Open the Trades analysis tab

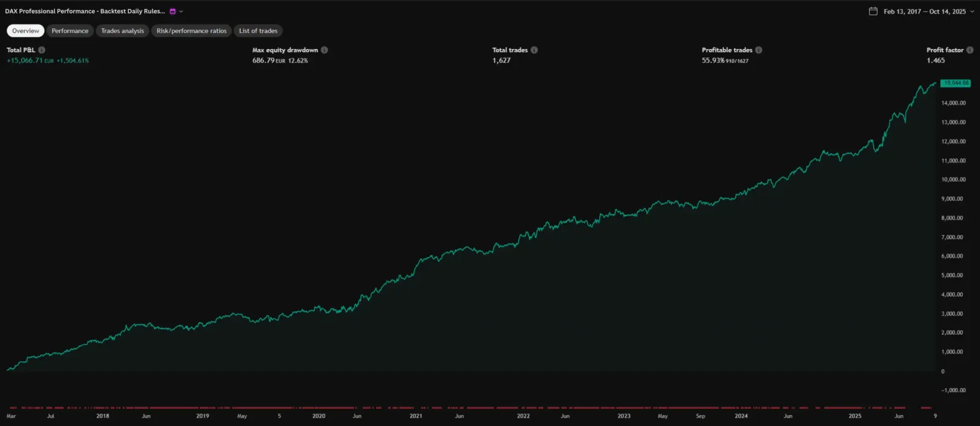[x=123, y=31]
